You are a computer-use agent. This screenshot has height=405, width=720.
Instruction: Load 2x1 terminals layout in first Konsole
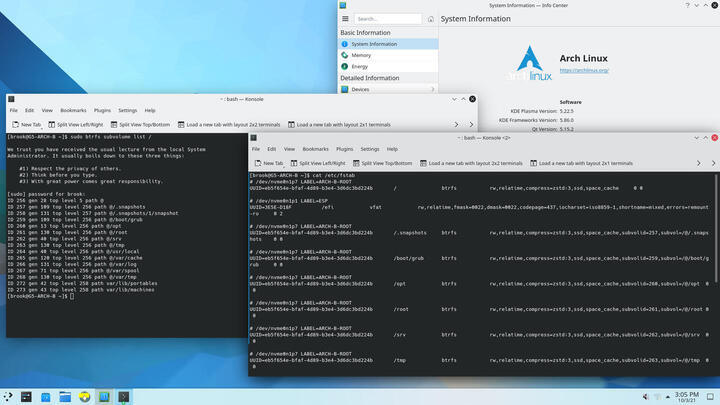coord(339,125)
